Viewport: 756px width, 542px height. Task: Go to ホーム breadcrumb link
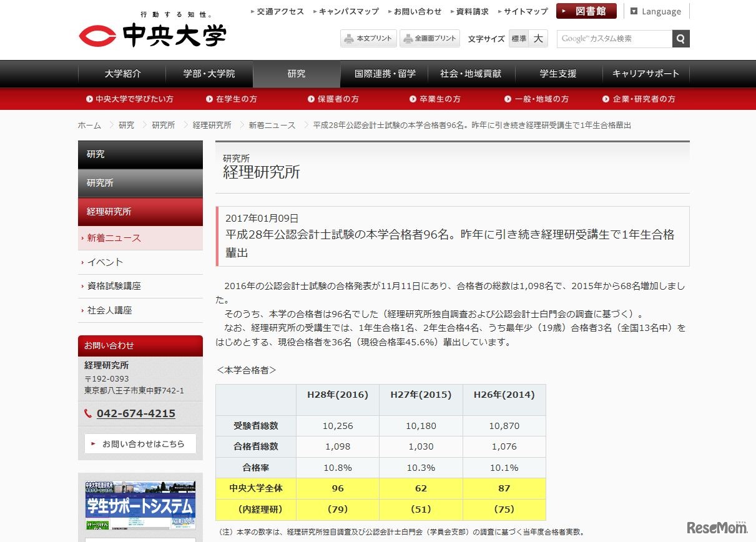[89, 126]
